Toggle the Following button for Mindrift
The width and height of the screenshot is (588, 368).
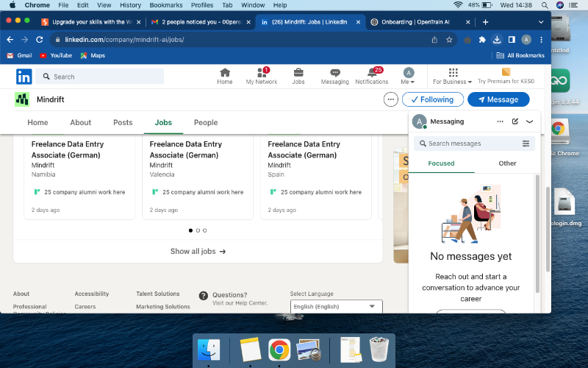(x=433, y=99)
